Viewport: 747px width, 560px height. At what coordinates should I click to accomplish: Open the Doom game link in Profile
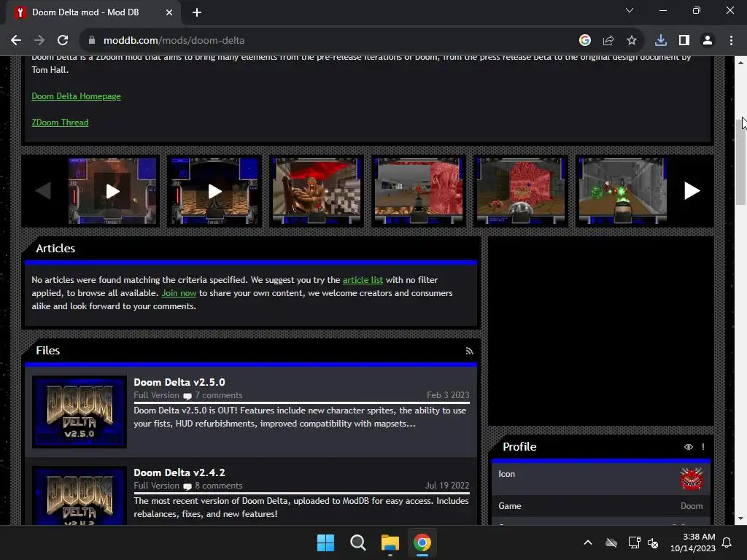coord(692,506)
